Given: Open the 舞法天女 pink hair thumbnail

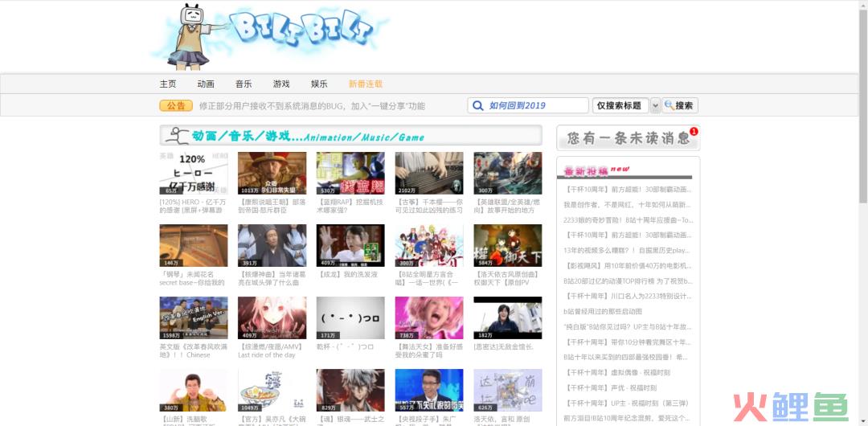Looking at the screenshot, I should [429, 318].
